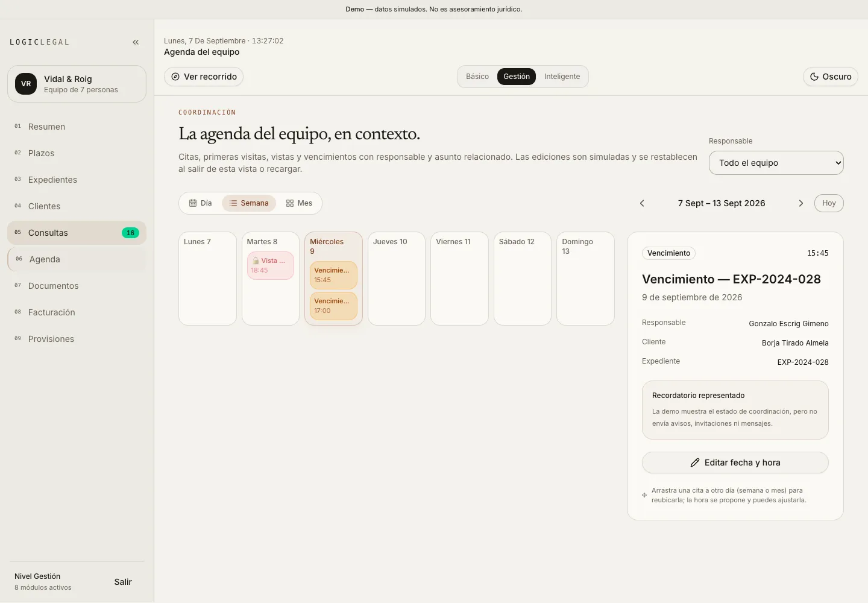Switch to Día view
The height and width of the screenshot is (603, 868).
[201, 203]
